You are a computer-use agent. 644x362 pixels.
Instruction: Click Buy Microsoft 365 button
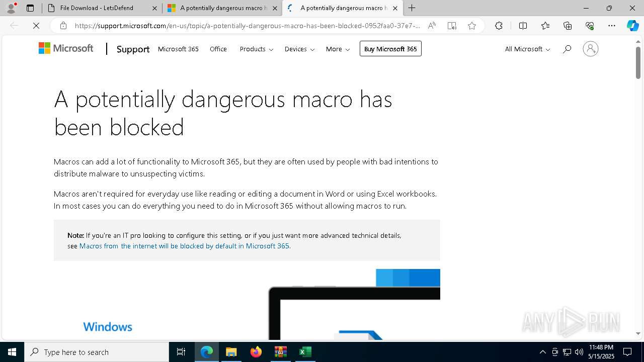point(390,49)
